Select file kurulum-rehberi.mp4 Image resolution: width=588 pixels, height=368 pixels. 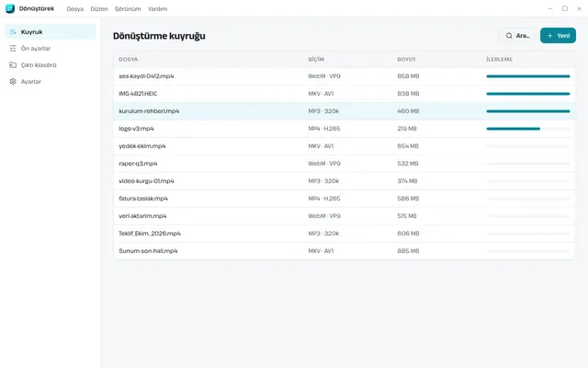149,111
